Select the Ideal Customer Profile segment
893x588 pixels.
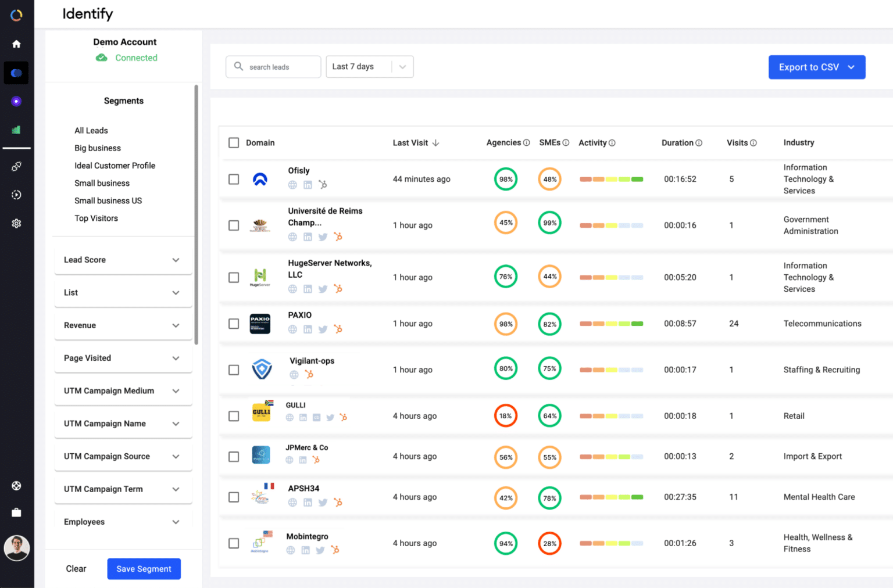[x=115, y=166]
